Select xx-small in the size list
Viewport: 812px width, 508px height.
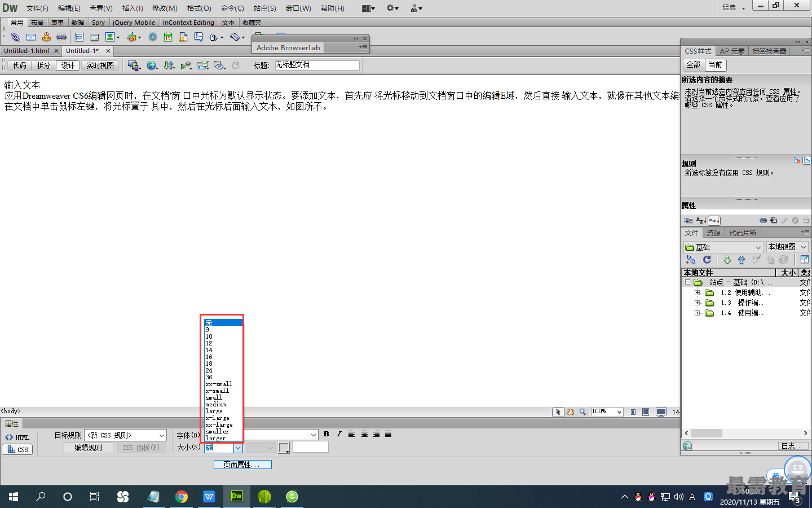click(x=219, y=384)
